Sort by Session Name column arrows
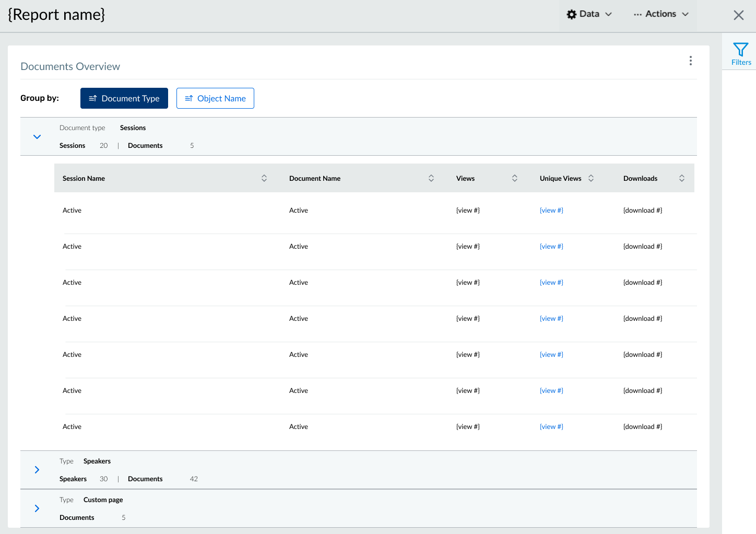Image resolution: width=756 pixels, height=534 pixels. (x=264, y=178)
